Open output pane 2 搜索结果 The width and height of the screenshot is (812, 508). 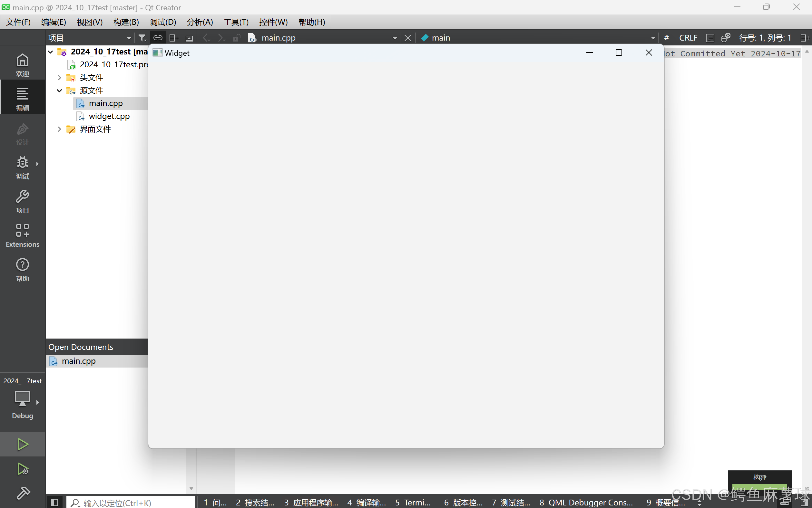tap(255, 502)
